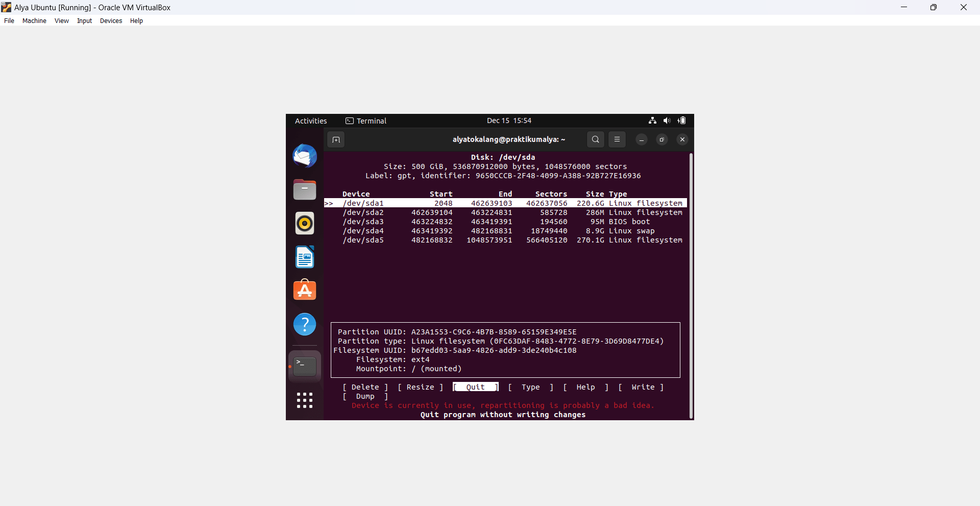Click the /dev/sda3 BIOS boot row

[x=505, y=222]
